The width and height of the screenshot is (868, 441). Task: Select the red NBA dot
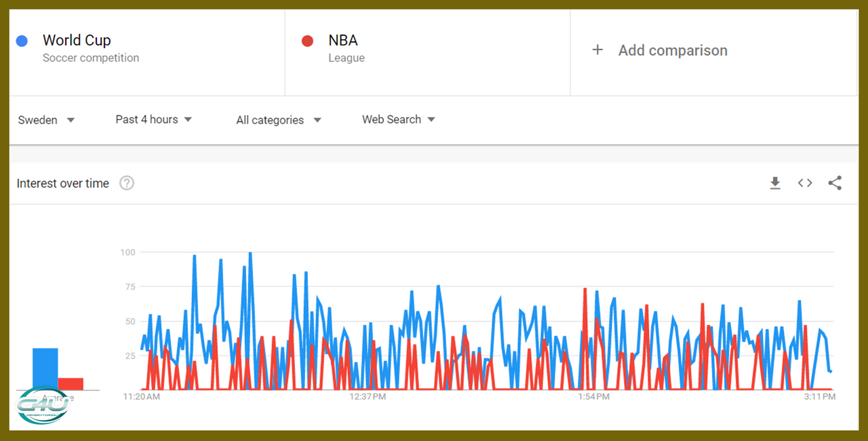click(307, 41)
